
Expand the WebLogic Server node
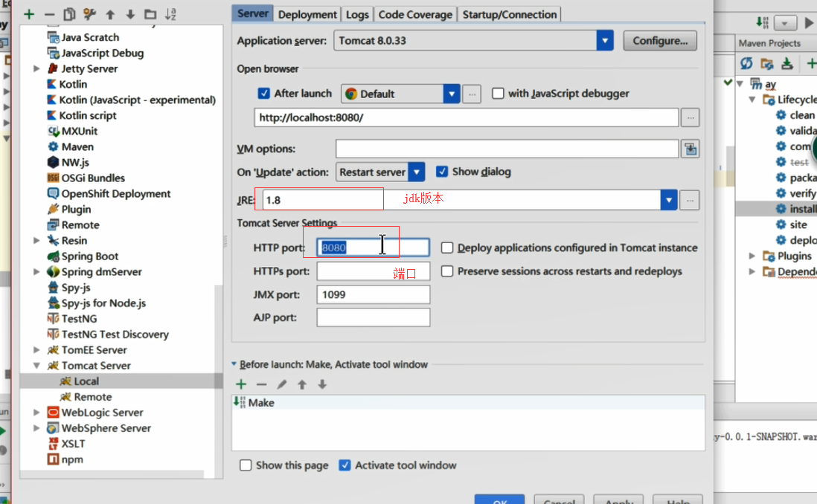pyautogui.click(x=36, y=413)
